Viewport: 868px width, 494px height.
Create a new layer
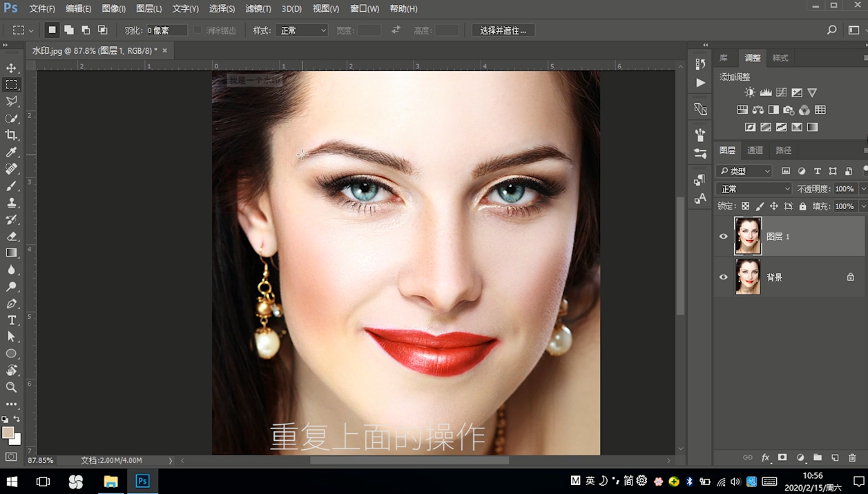click(x=835, y=457)
